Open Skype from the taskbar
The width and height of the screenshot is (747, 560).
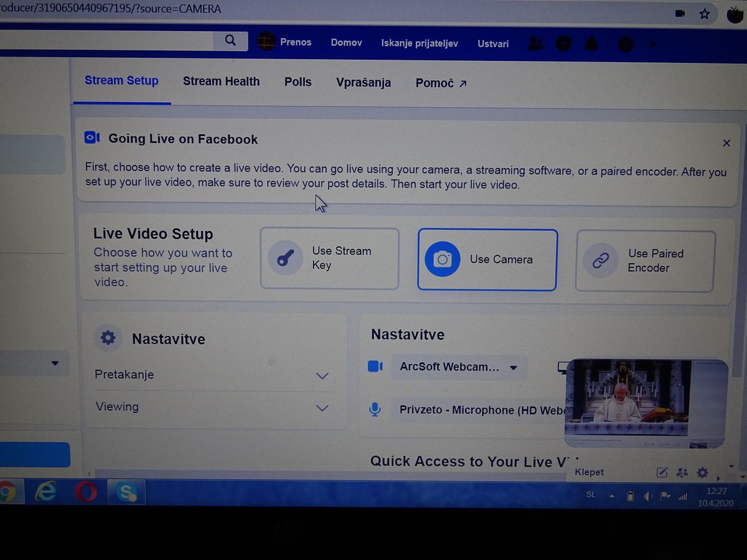pos(126,493)
